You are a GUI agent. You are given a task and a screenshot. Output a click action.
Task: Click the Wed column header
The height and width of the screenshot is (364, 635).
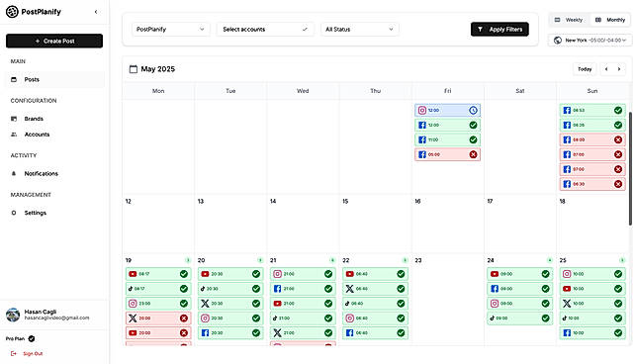click(303, 91)
